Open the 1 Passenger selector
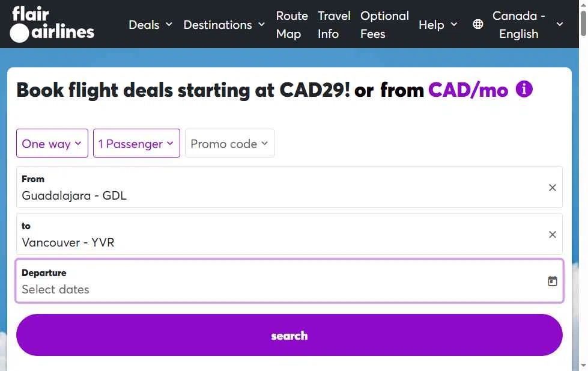Image resolution: width=588 pixels, height=371 pixels. click(136, 144)
